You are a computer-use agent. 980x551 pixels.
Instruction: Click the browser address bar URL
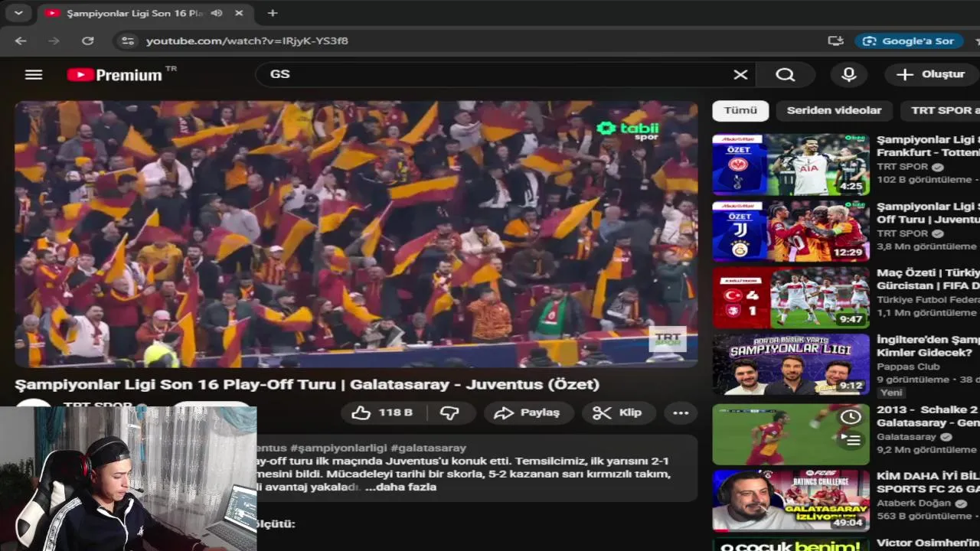247,41
